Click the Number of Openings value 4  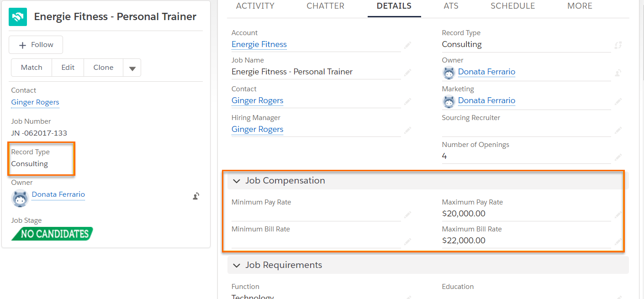click(444, 156)
